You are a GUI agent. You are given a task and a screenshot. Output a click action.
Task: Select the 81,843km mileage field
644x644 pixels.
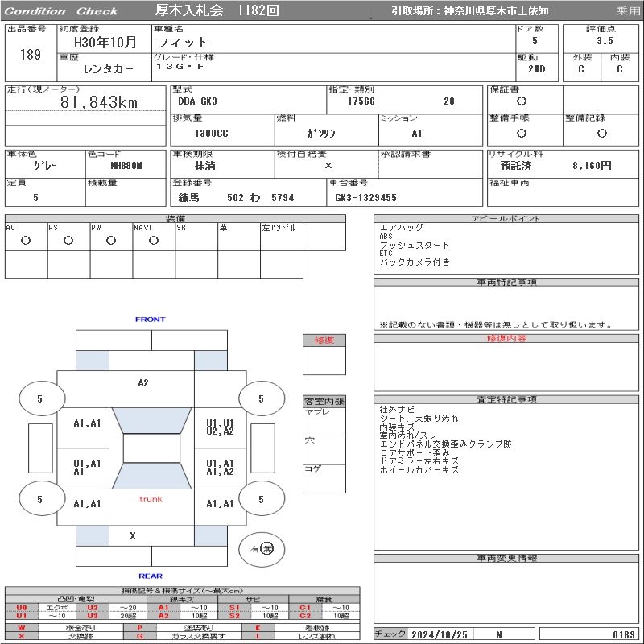coord(100,102)
